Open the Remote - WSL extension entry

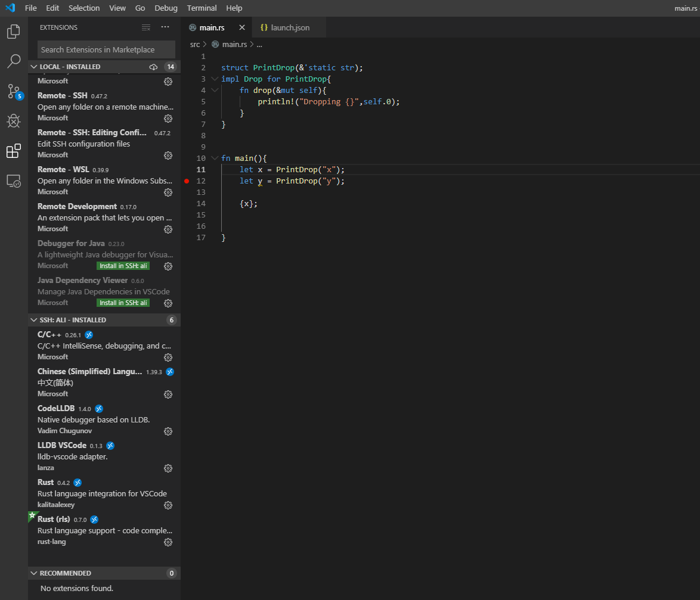104,181
